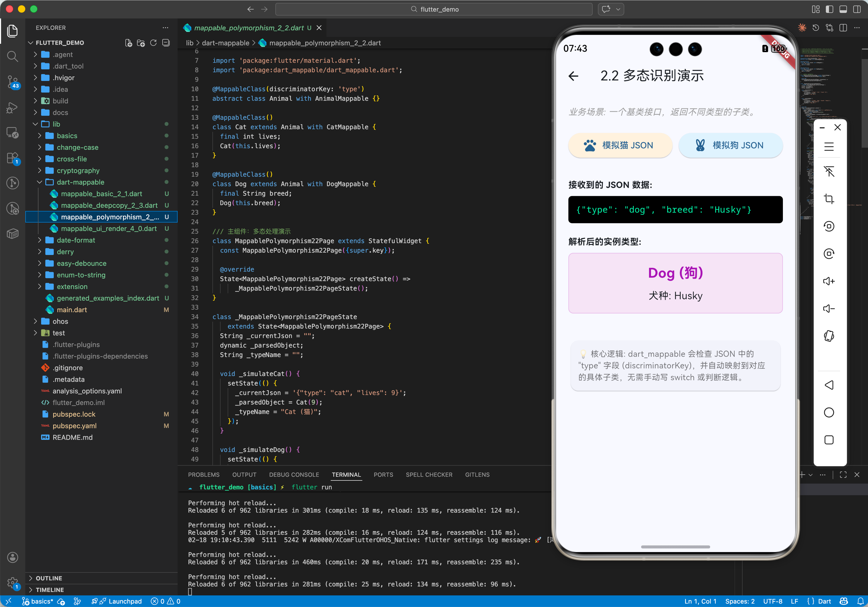Toggle the secondary side bar visibility

coord(857,9)
